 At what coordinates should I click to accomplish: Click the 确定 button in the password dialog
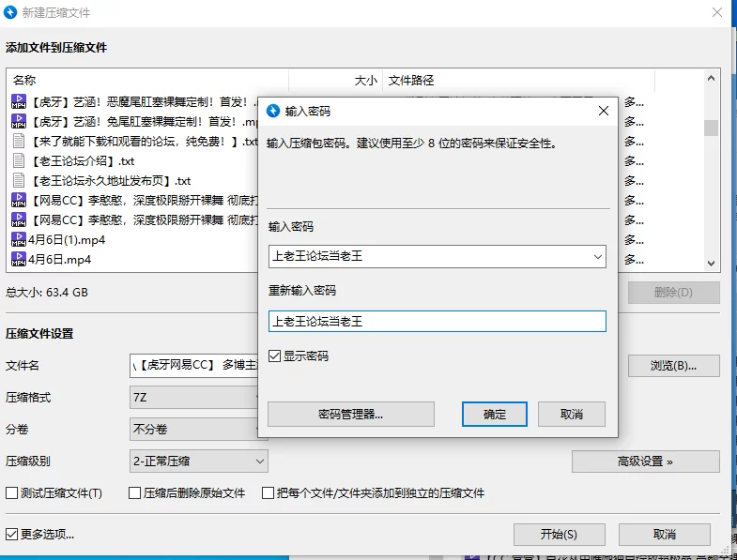pos(494,415)
